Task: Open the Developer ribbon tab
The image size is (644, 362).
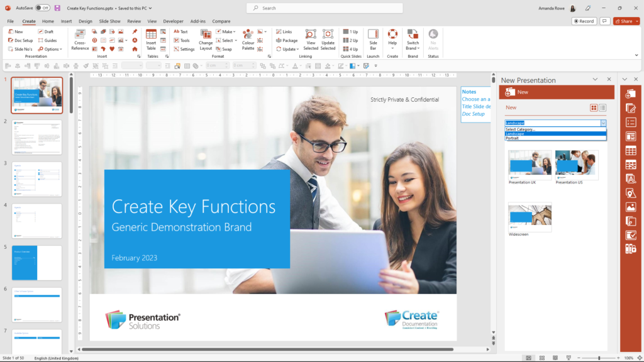Action: tap(173, 20)
